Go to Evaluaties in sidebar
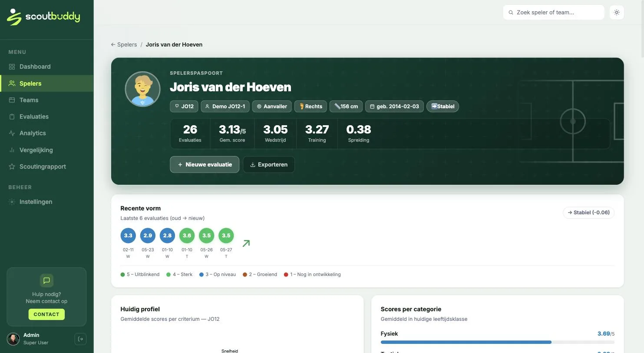The image size is (644, 353). (46, 117)
